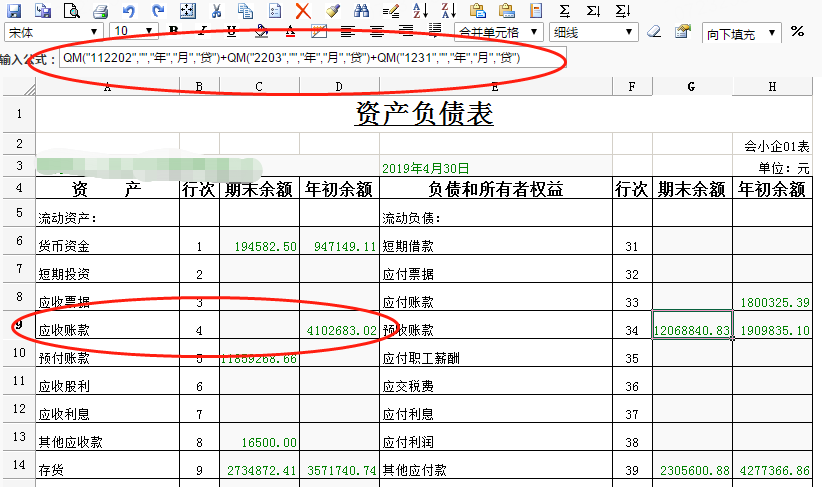Toggle Underline formatting
The height and width of the screenshot is (487, 822).
point(231,32)
